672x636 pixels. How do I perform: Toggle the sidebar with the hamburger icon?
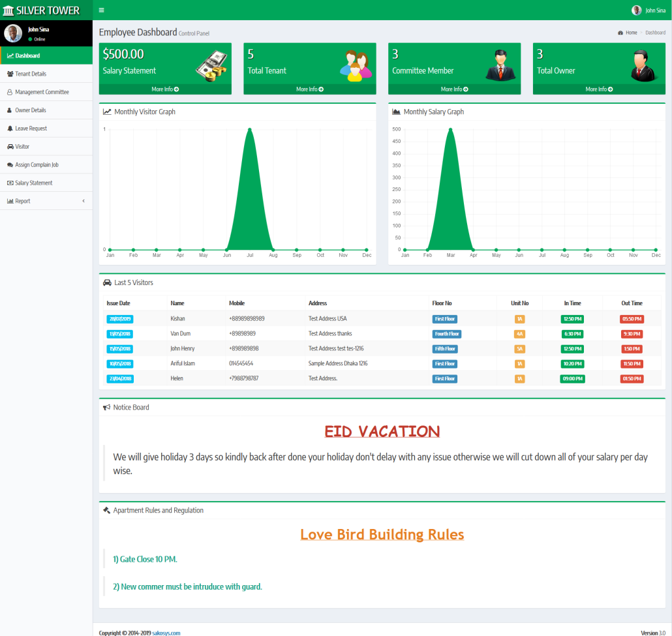coord(101,10)
